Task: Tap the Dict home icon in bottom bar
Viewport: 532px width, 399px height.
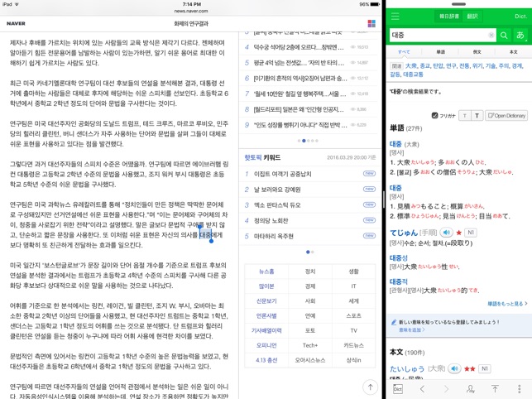Action: pos(398,389)
